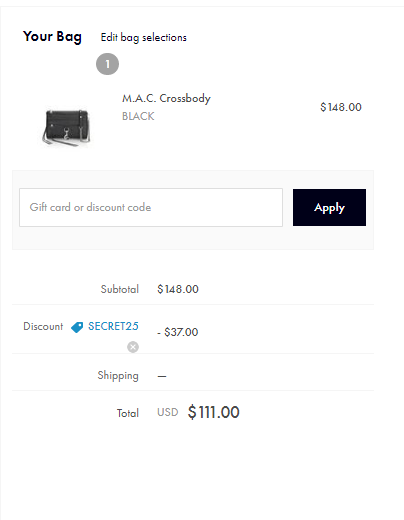Image resolution: width=404 pixels, height=520 pixels.
Task: Click the Total label
Action: (128, 413)
